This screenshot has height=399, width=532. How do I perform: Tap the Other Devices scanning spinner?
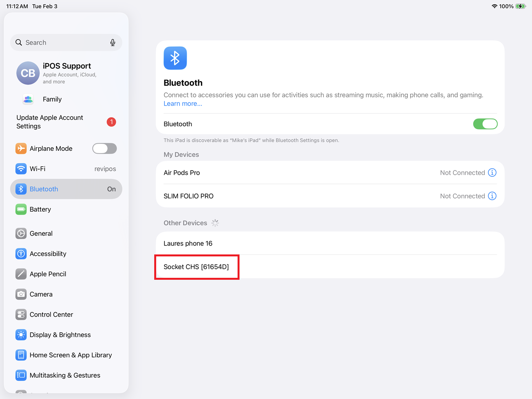215,223
